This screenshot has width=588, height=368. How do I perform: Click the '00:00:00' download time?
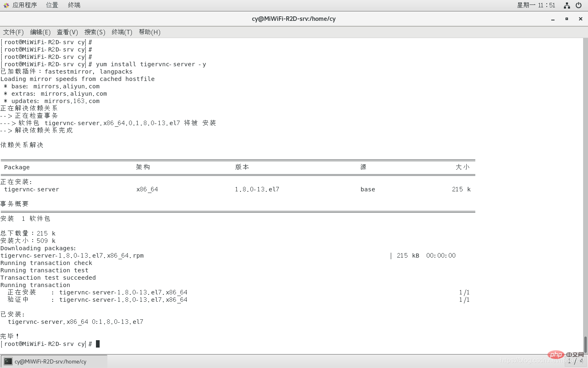(441, 256)
